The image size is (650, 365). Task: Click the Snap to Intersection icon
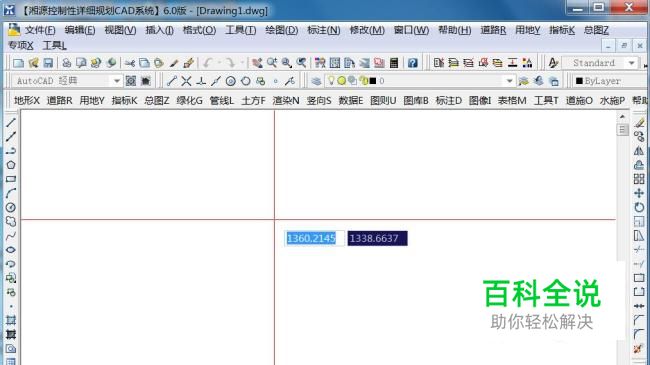tap(186, 81)
